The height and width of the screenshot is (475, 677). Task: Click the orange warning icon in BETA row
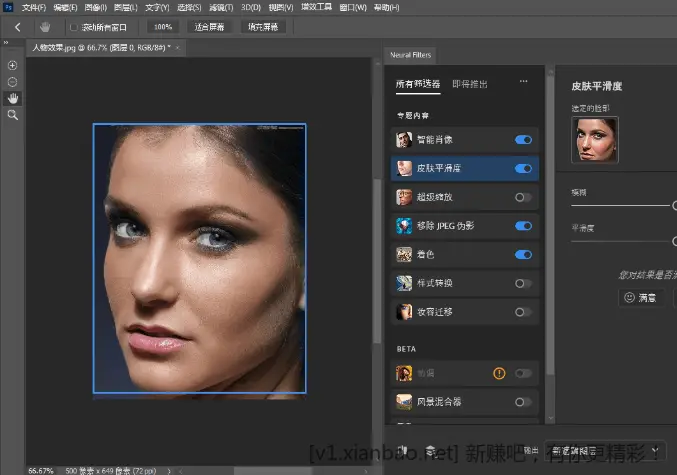(x=499, y=373)
